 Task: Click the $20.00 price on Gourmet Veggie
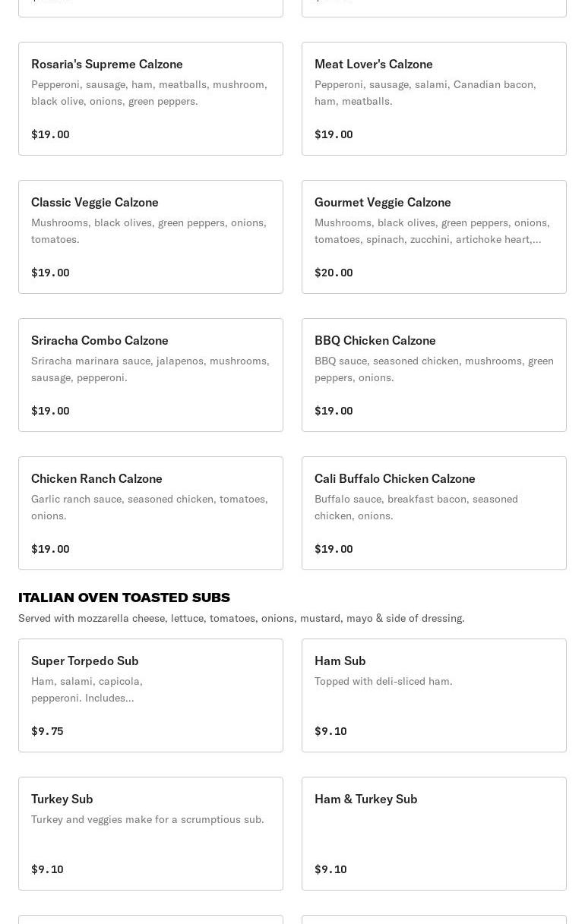[x=334, y=273]
